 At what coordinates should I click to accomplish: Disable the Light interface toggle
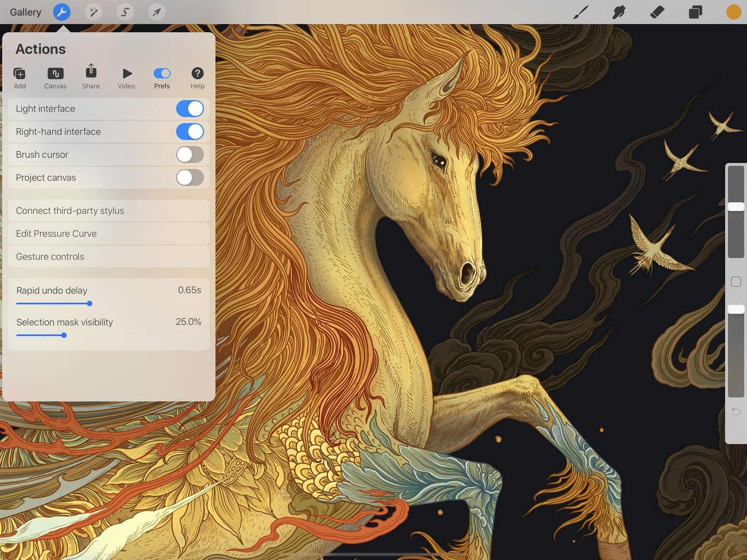190,108
